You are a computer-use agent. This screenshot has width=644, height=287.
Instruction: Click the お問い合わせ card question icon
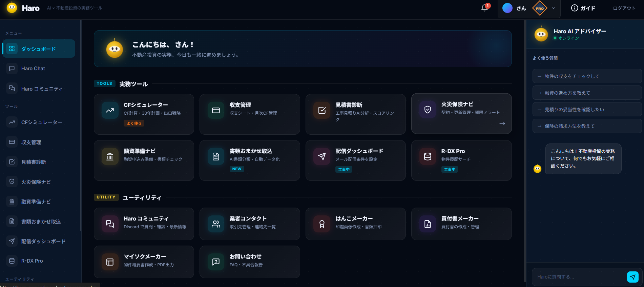tap(216, 262)
